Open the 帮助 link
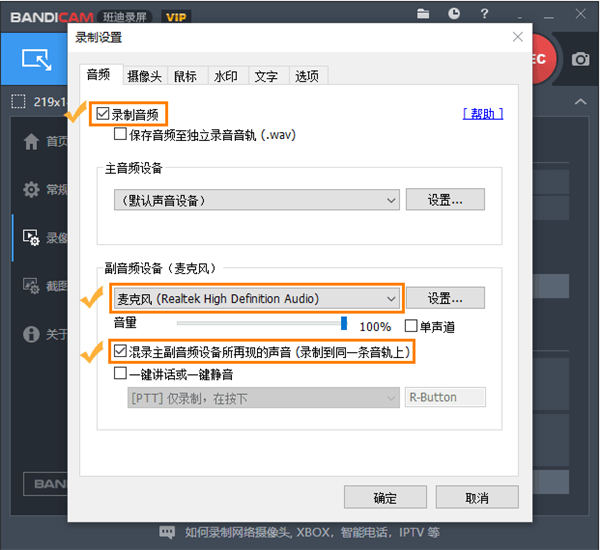Viewport: 600px width, 550px height. (483, 114)
